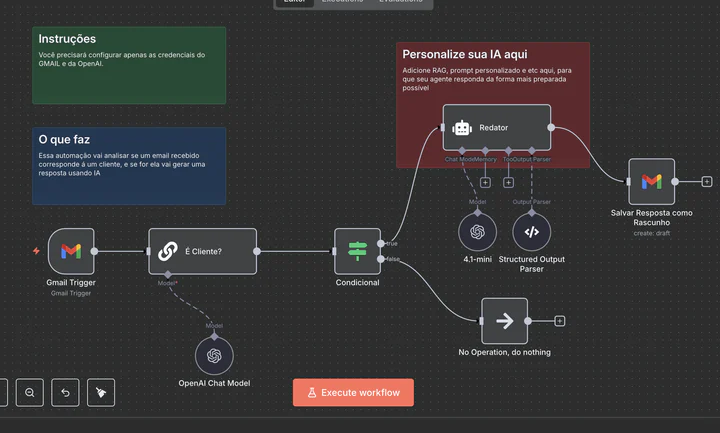720x433 pixels.
Task: Select the 4.1-mini OpenAI model node
Action: 478,232
